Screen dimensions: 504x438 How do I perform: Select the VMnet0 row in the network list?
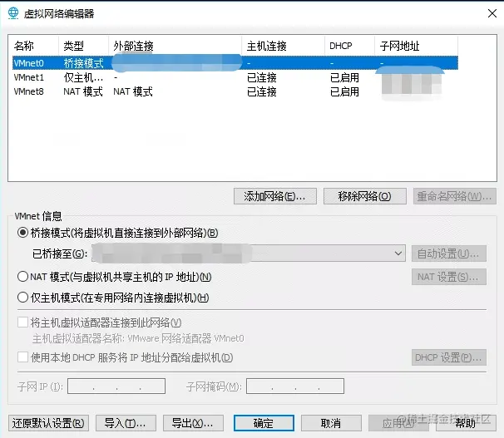point(235,63)
